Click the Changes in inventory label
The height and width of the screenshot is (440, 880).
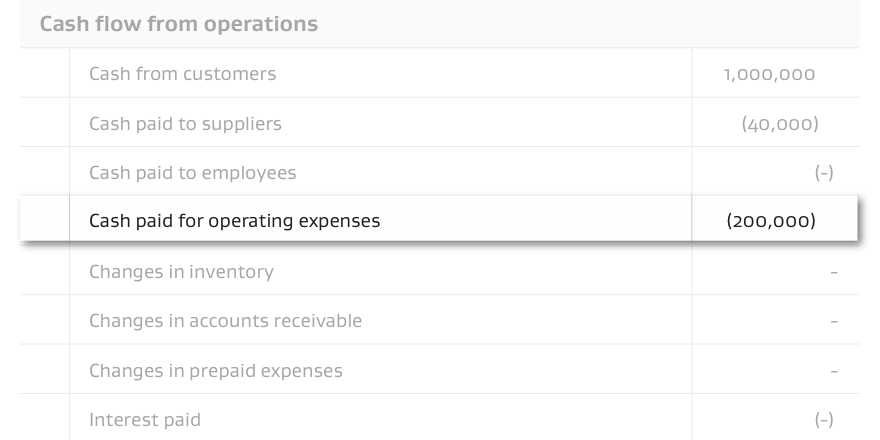point(181,272)
